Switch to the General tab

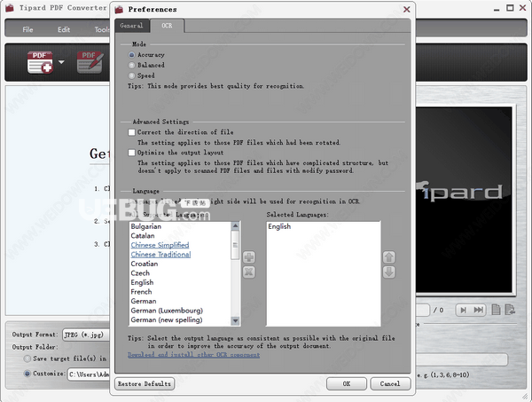131,26
